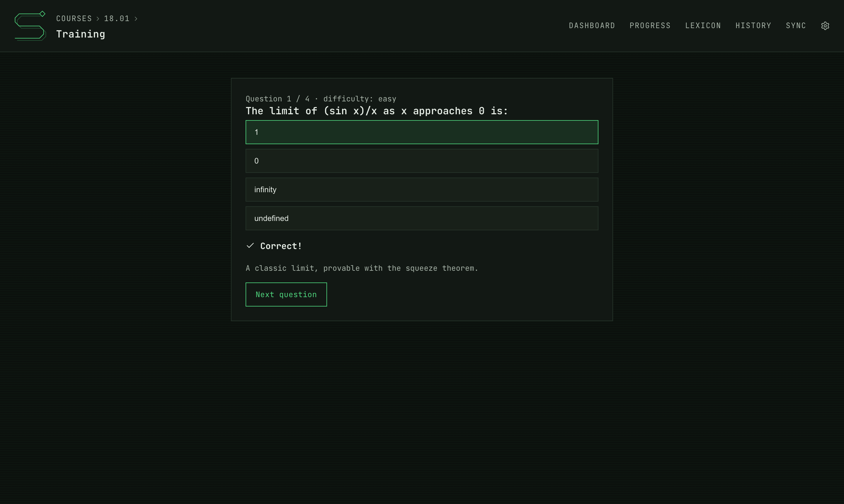
Task: View the History page
Action: coord(753,26)
